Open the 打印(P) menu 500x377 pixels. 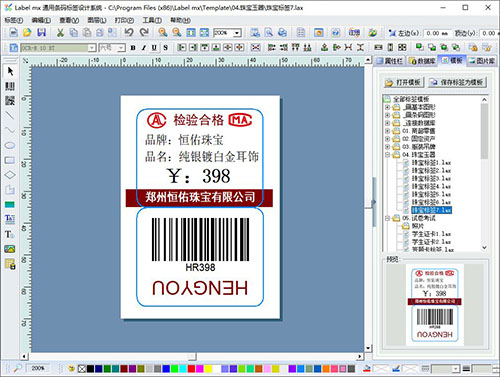(124, 20)
